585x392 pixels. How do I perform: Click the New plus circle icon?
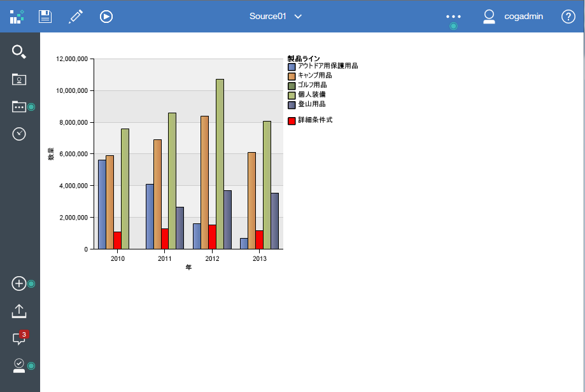[19, 283]
